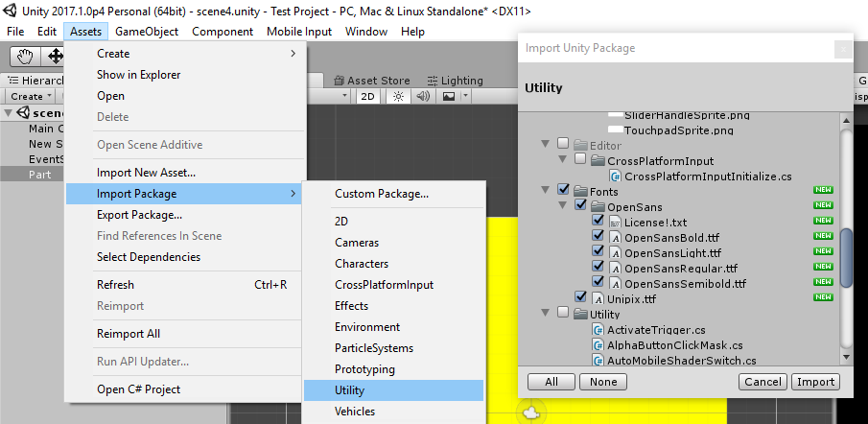
Task: Collapse the scene foldout in Hierarchy
Action: [9, 113]
